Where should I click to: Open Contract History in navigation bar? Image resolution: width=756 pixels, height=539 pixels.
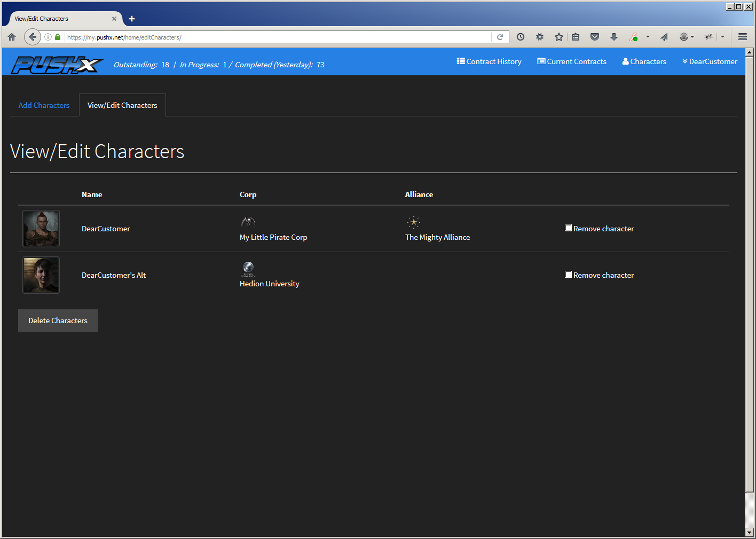[489, 61]
